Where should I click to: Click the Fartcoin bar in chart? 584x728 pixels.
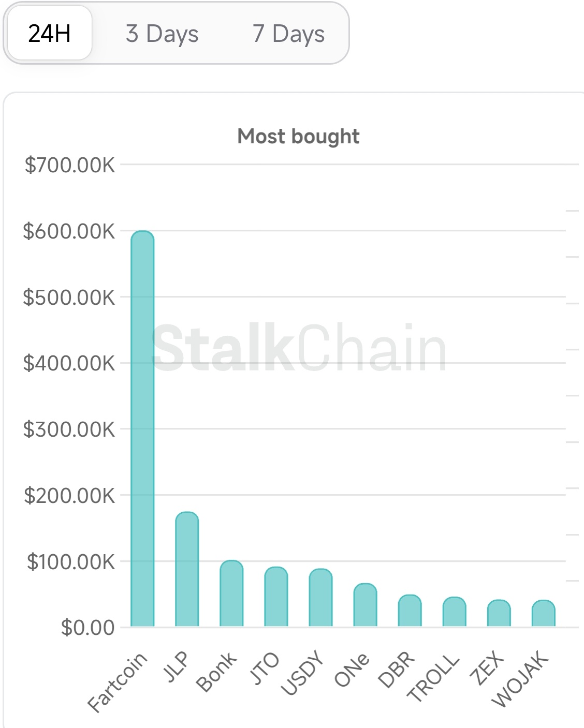[142, 428]
